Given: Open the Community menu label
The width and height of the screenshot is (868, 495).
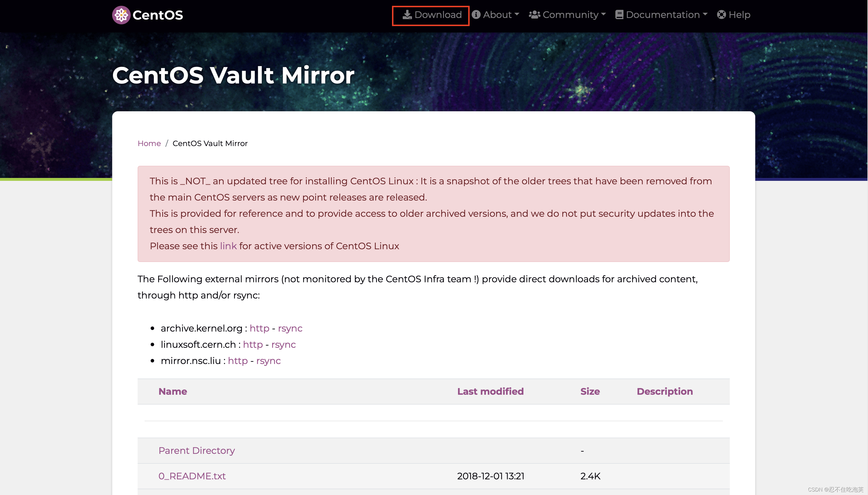Looking at the screenshot, I should click(x=570, y=15).
